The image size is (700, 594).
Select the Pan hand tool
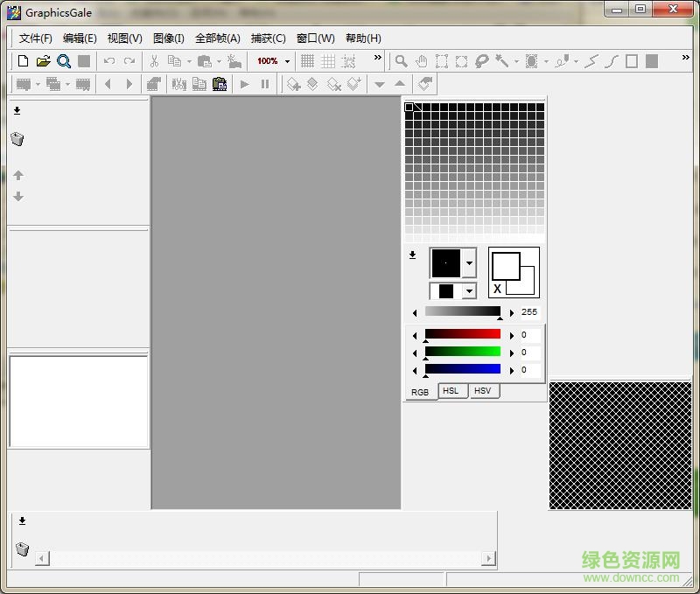tap(423, 61)
